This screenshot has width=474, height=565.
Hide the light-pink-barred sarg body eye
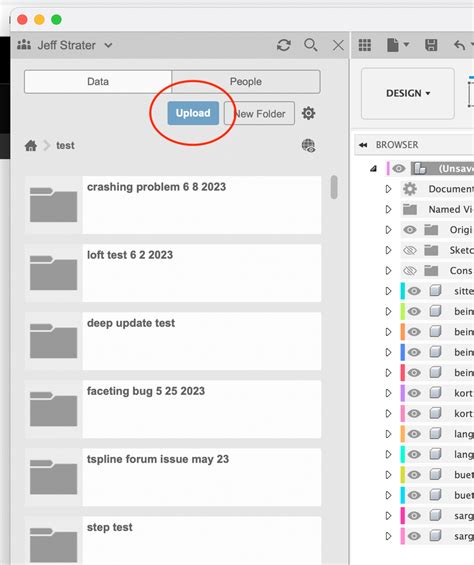[414, 536]
